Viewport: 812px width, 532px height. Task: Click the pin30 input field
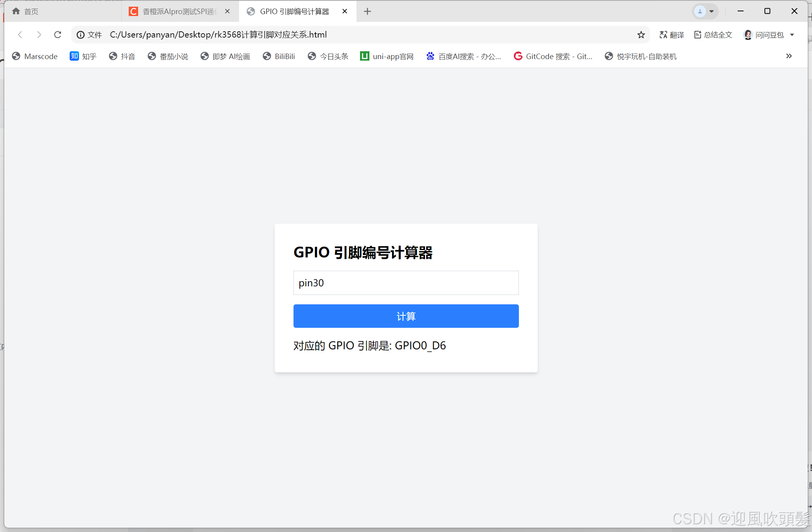click(x=406, y=283)
